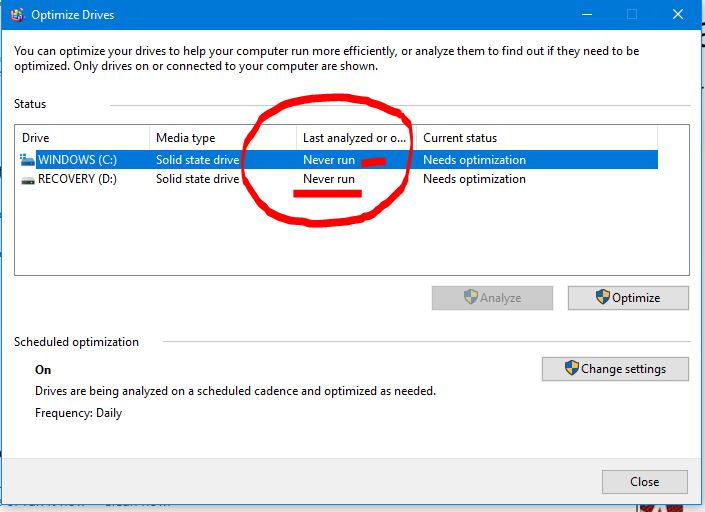The image size is (705, 512).
Task: Click the scheduled optimization On status text
Action: click(x=43, y=370)
